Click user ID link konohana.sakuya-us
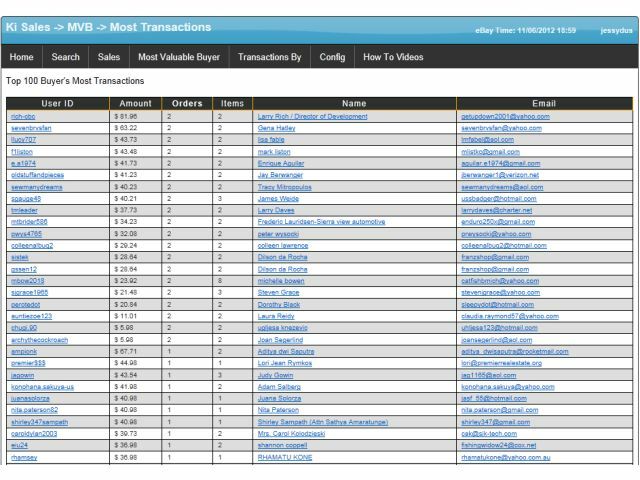The height and width of the screenshot is (480, 640). point(43,386)
